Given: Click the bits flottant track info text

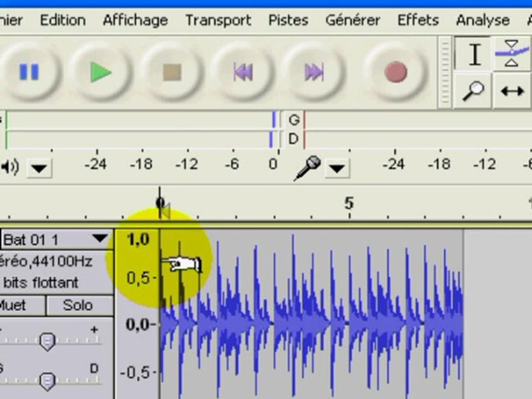Looking at the screenshot, I should [x=40, y=283].
